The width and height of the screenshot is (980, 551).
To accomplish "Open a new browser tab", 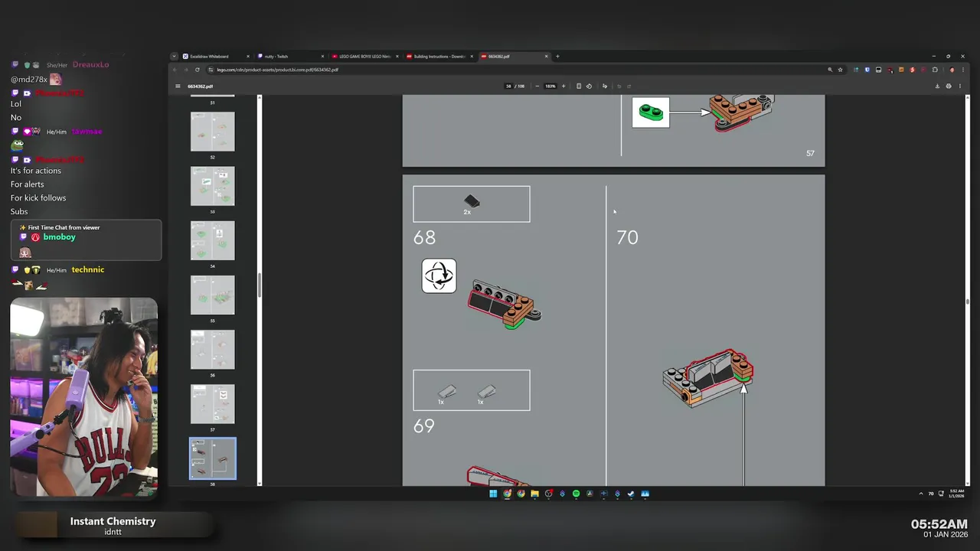I will [x=557, y=56].
